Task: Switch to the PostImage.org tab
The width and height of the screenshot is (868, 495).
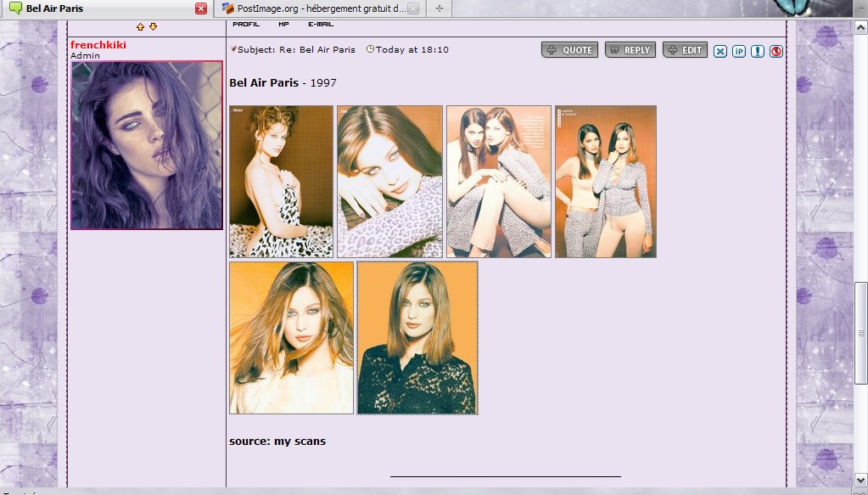Action: tap(321, 8)
